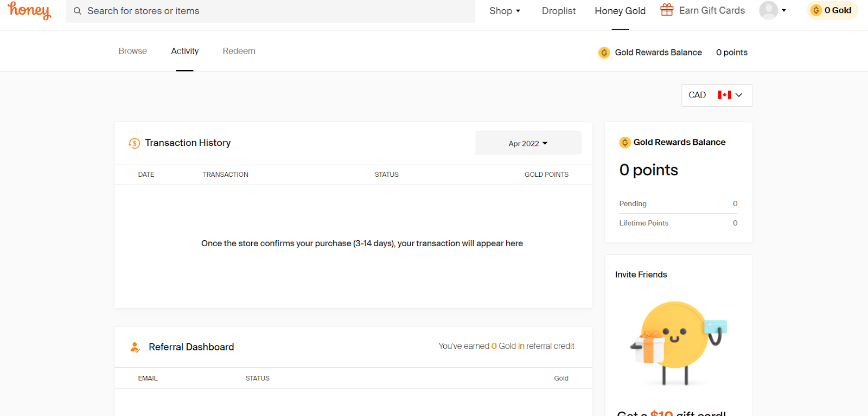Viewport: 868px width, 416px height.
Task: Click the coin icon in Gold Rewards Balance card
Action: click(x=625, y=142)
